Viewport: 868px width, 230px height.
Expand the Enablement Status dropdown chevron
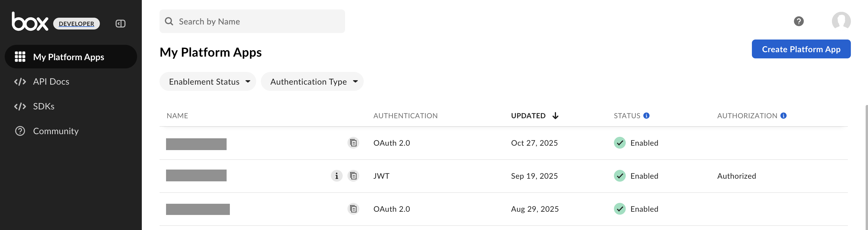click(248, 81)
